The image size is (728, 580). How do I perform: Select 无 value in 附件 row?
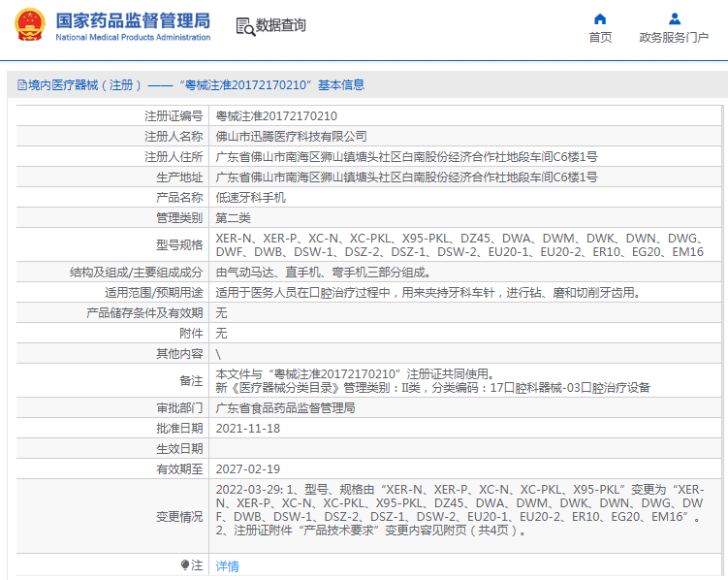(221, 334)
